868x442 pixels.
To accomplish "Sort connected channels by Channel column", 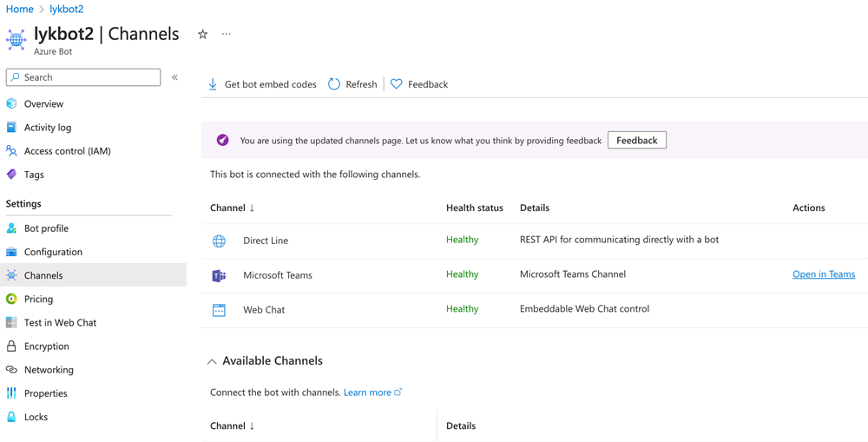I will click(233, 208).
